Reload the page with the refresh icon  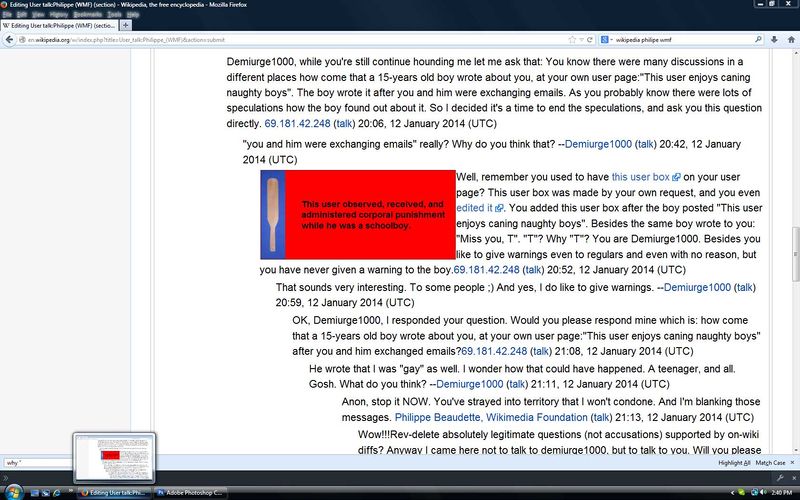click(590, 40)
